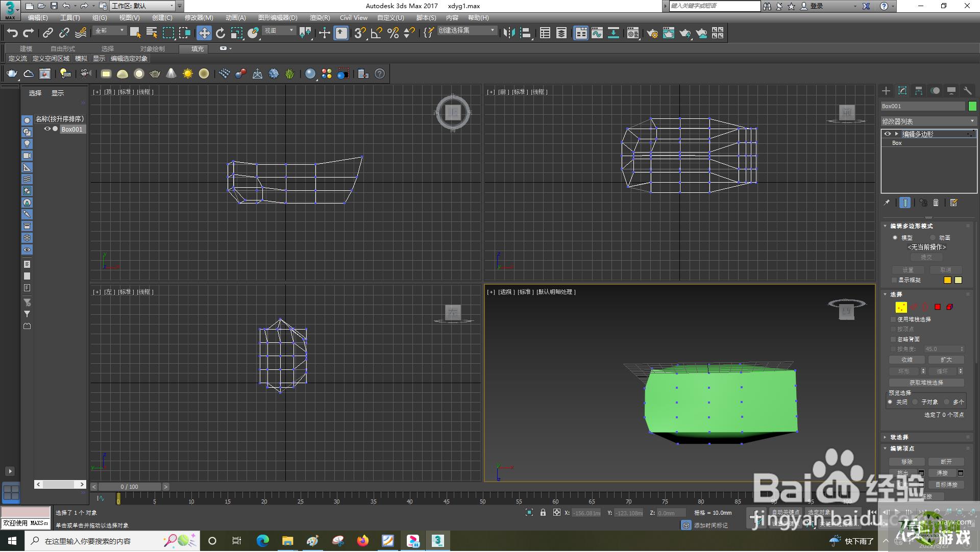The image size is (980, 552).
Task: Expand 编辑多边形 modifier sub-levels arrow
Action: (x=896, y=134)
